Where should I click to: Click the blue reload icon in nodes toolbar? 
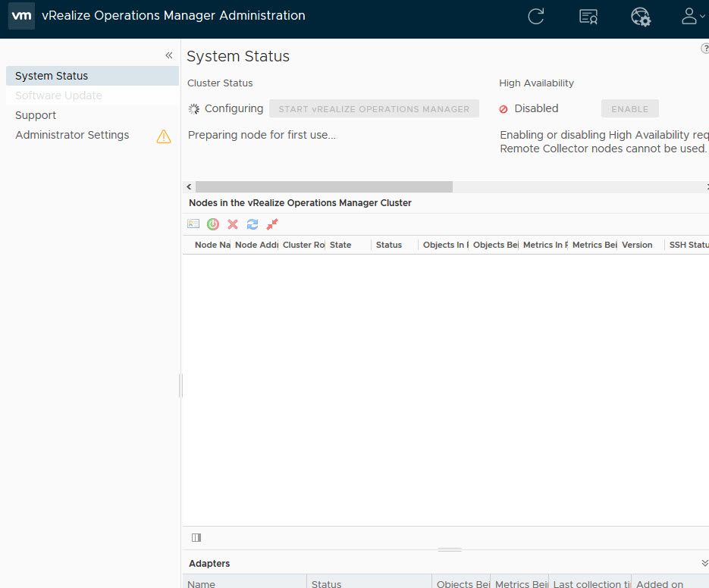coord(253,224)
